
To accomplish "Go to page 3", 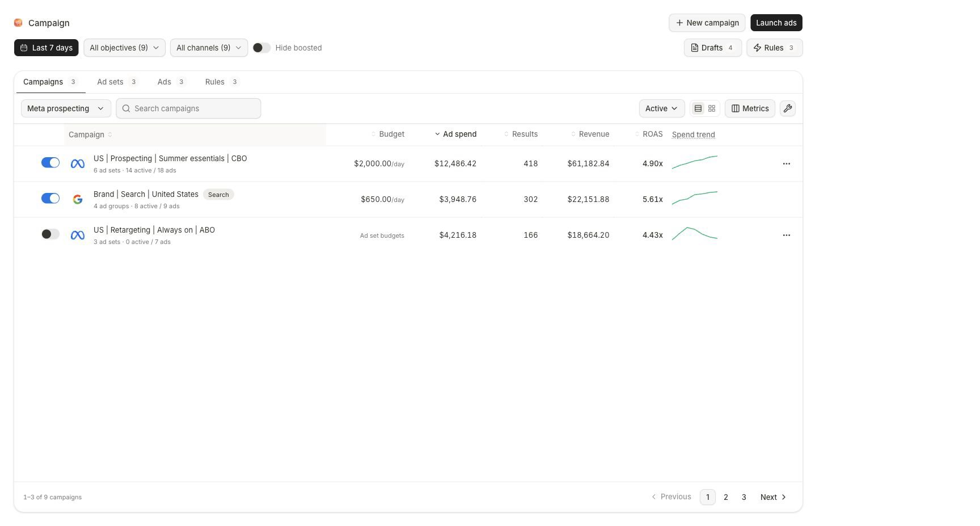I will pos(744,497).
